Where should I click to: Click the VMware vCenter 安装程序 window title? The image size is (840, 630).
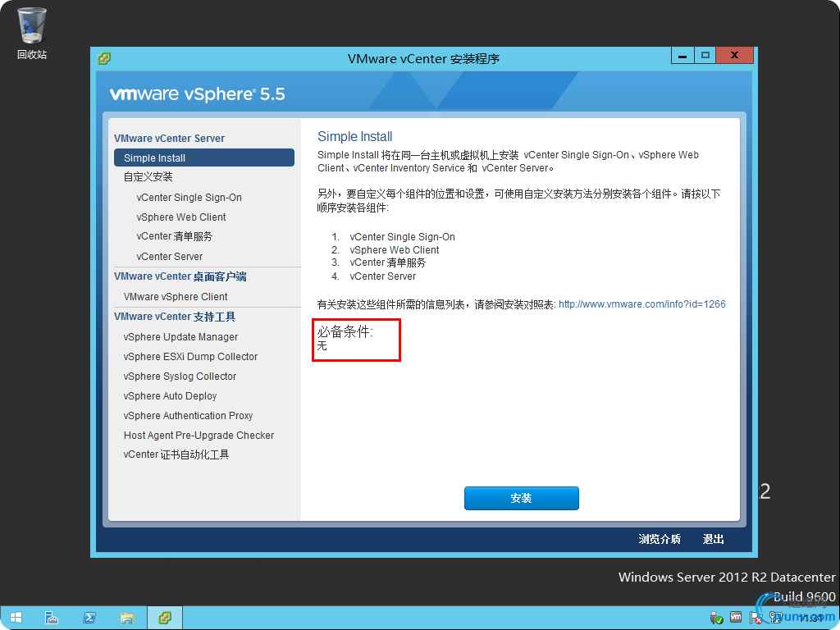point(423,58)
